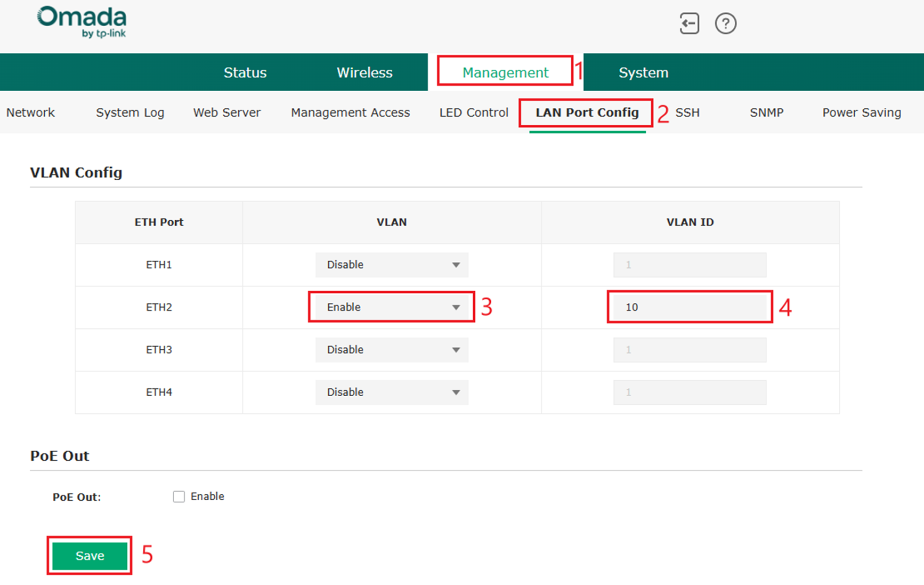Click the ETH Port column header

159,222
